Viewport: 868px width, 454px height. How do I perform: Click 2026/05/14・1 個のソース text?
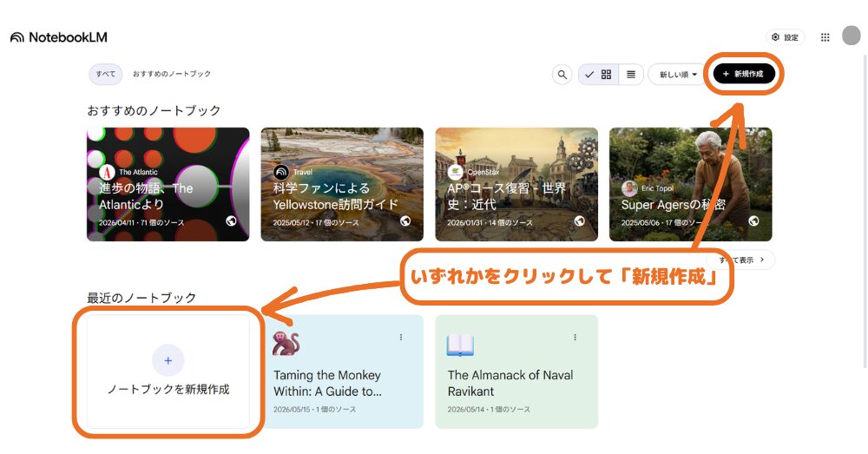489,409
